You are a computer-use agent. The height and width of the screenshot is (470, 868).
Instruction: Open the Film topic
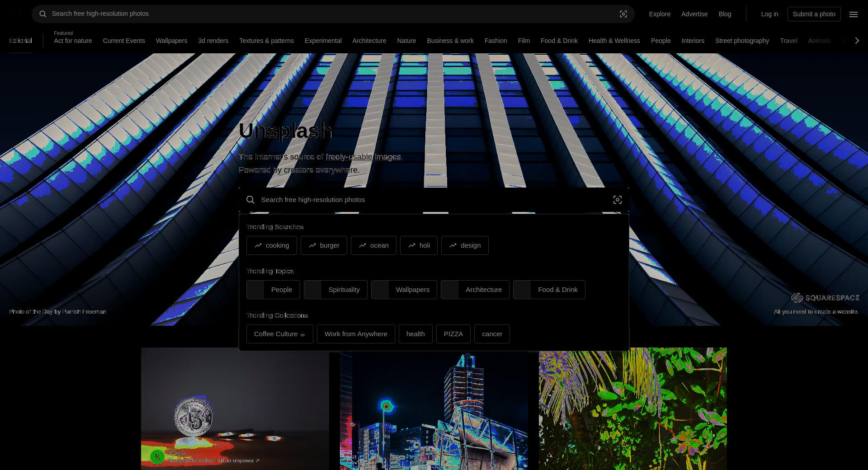tap(524, 41)
